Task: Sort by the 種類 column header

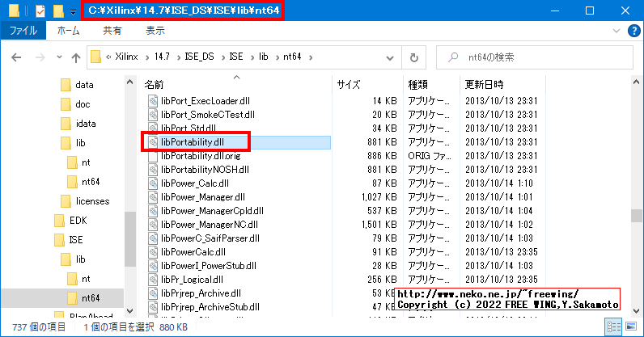Action: 417,85
